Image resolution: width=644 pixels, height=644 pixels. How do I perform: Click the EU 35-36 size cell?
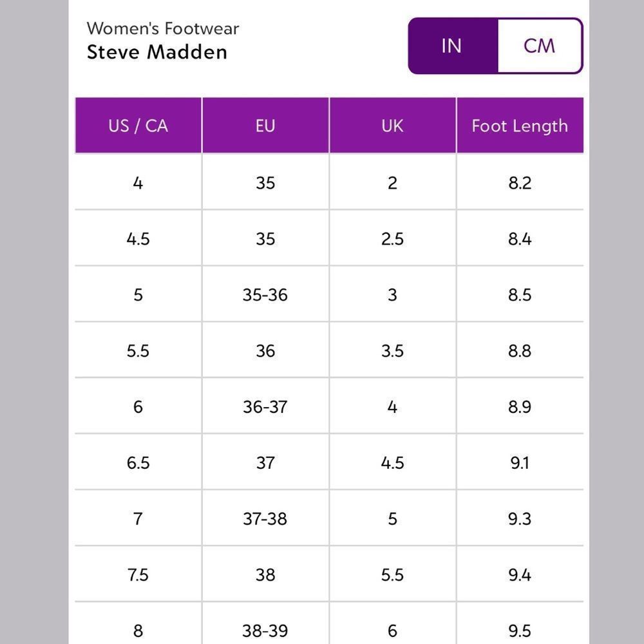265,295
